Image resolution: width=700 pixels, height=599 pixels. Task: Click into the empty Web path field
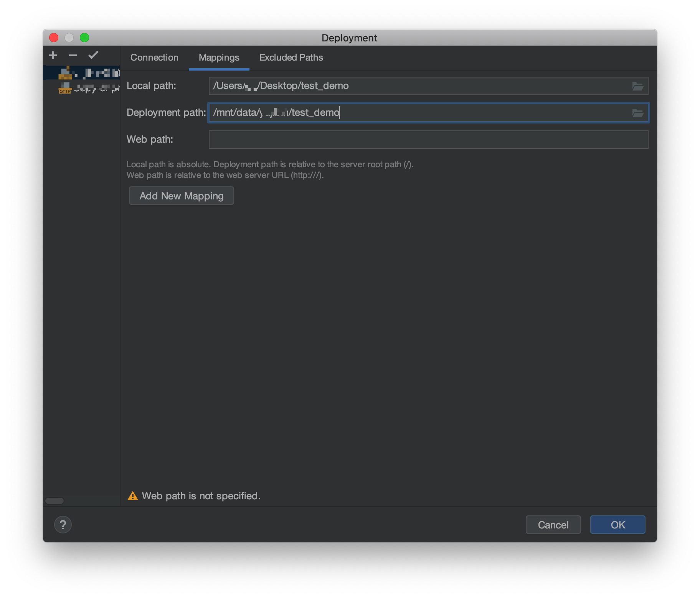pyautogui.click(x=428, y=140)
